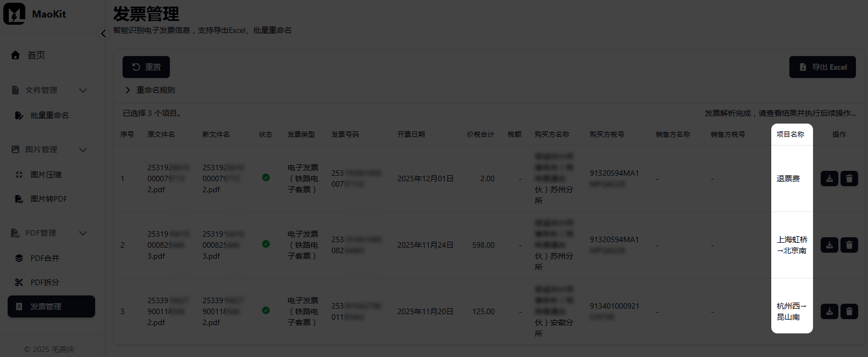868x357 pixels.
Task: Collapse the PDF管理 sidebar group
Action: [83, 233]
